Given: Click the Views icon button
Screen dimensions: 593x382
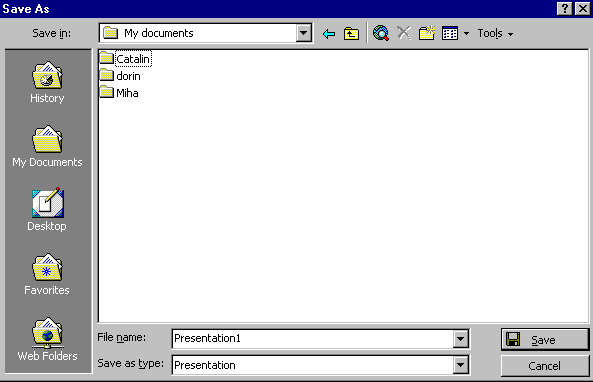Looking at the screenshot, I should pos(450,34).
